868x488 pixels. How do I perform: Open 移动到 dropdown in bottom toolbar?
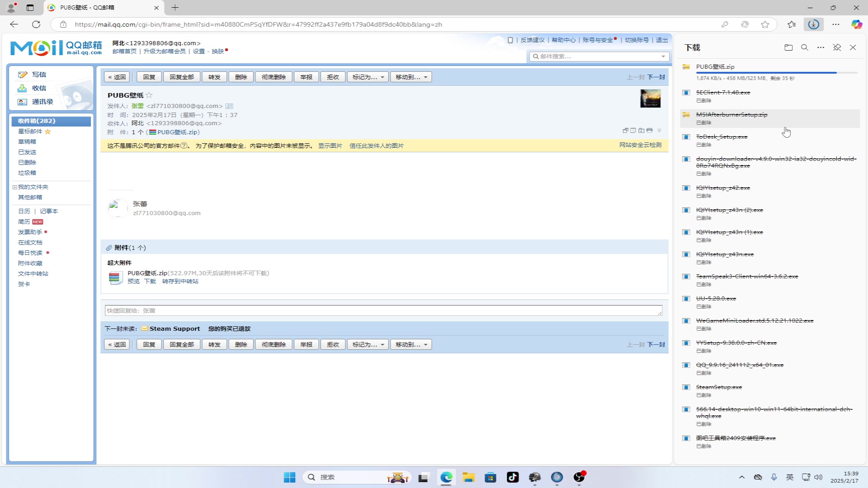(x=411, y=345)
